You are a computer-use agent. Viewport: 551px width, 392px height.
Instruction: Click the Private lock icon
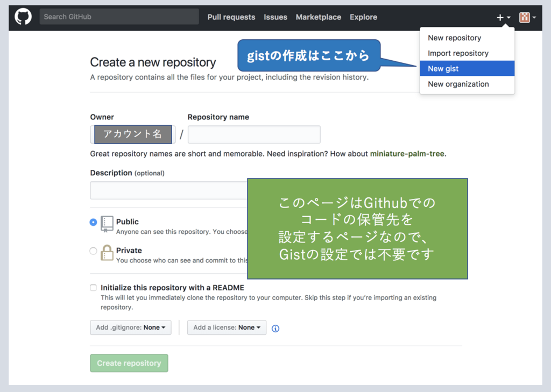(107, 253)
